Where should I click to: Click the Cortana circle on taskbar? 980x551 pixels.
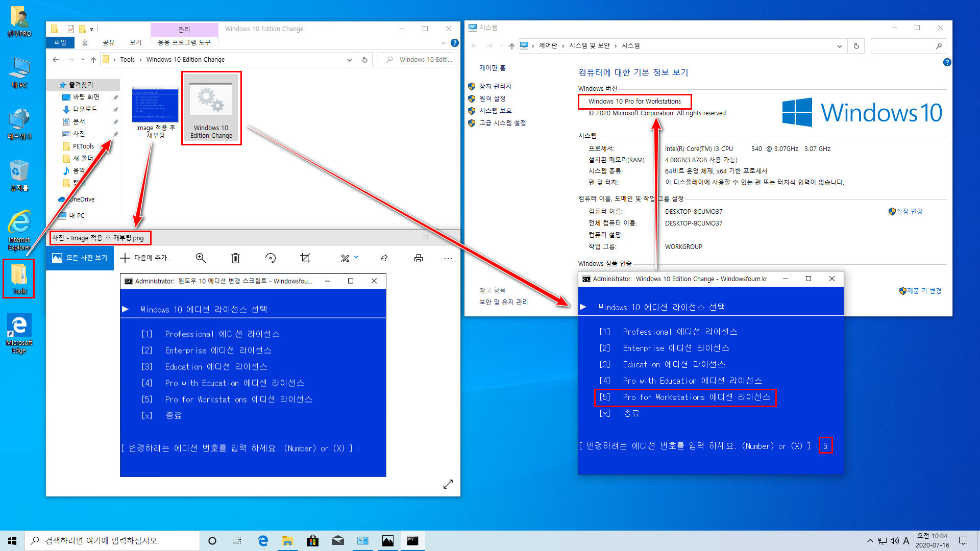pos(212,541)
